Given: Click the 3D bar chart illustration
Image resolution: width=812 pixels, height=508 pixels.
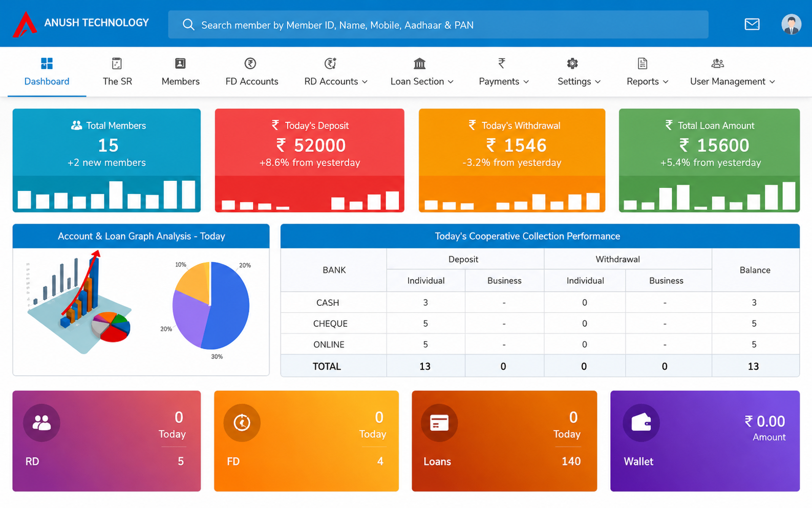Looking at the screenshot, I should click(78, 302).
